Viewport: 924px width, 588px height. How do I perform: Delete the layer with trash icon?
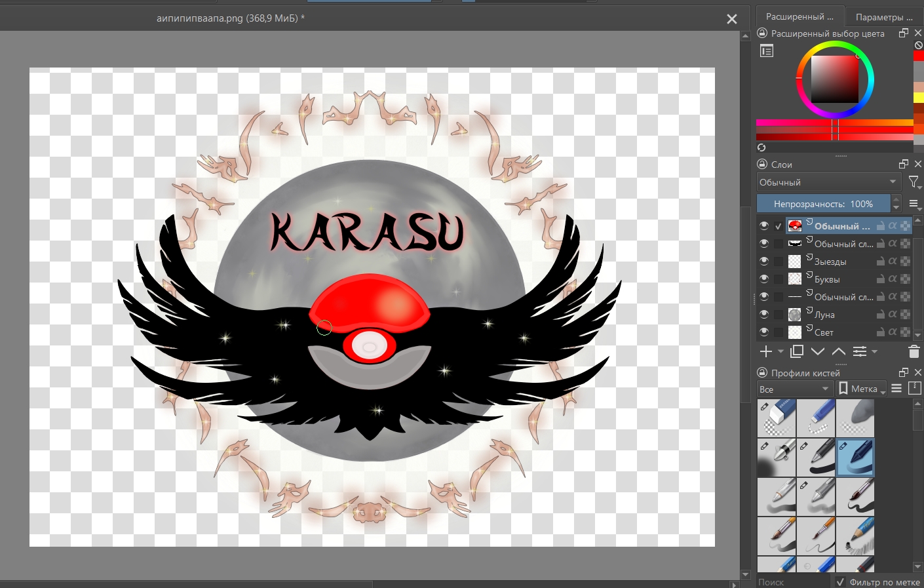click(914, 351)
